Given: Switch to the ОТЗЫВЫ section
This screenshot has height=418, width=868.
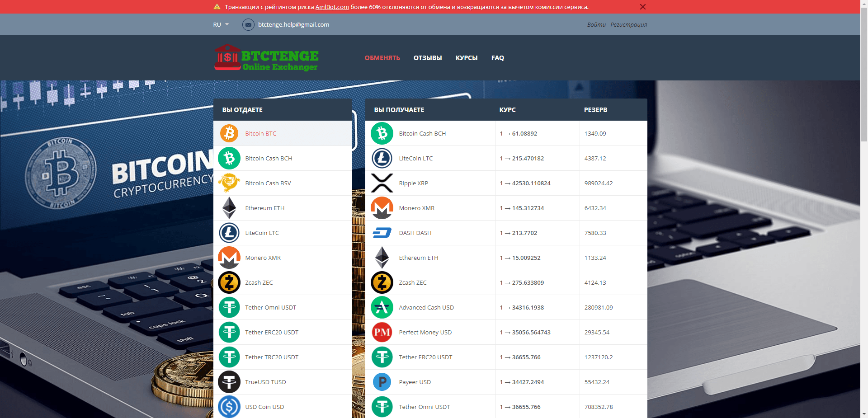Looking at the screenshot, I should (x=427, y=58).
